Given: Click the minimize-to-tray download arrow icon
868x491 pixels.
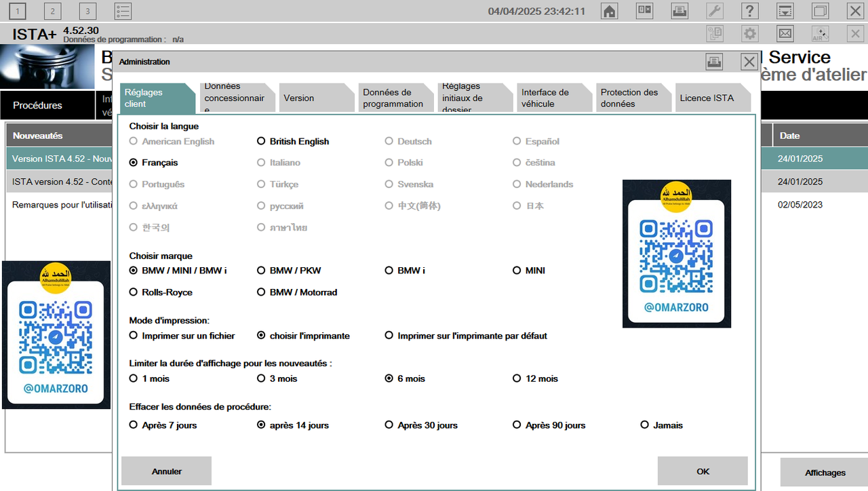Looking at the screenshot, I should coord(785,11).
